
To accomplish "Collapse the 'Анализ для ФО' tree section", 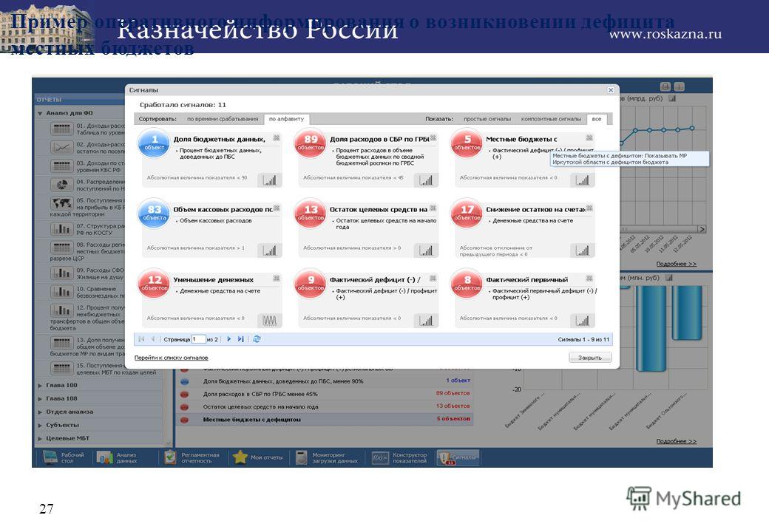I will [40, 113].
